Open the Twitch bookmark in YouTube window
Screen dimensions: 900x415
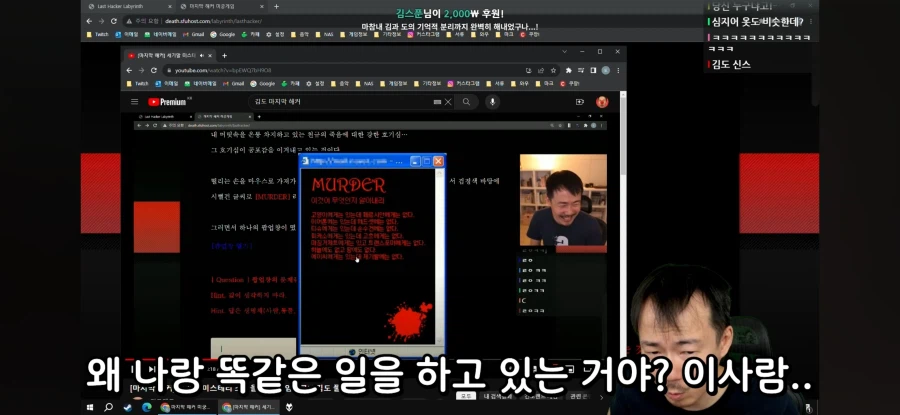pyautogui.click(x=137, y=83)
